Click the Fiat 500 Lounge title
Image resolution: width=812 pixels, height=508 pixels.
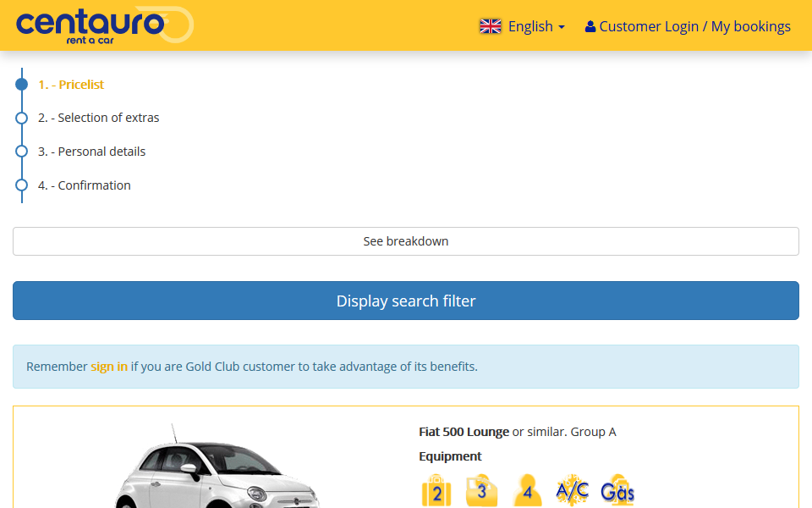(464, 432)
